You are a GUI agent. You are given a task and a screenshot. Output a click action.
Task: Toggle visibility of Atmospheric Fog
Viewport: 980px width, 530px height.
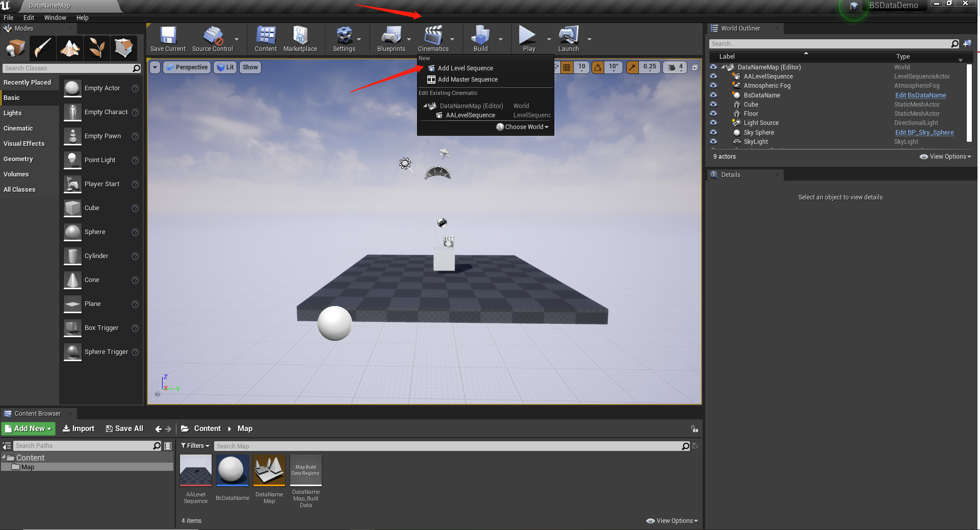coord(713,85)
